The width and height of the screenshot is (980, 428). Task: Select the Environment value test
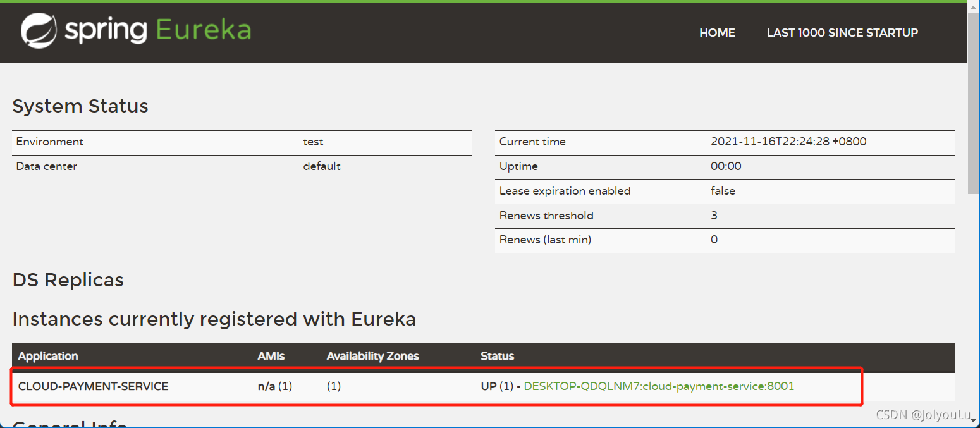pos(313,142)
